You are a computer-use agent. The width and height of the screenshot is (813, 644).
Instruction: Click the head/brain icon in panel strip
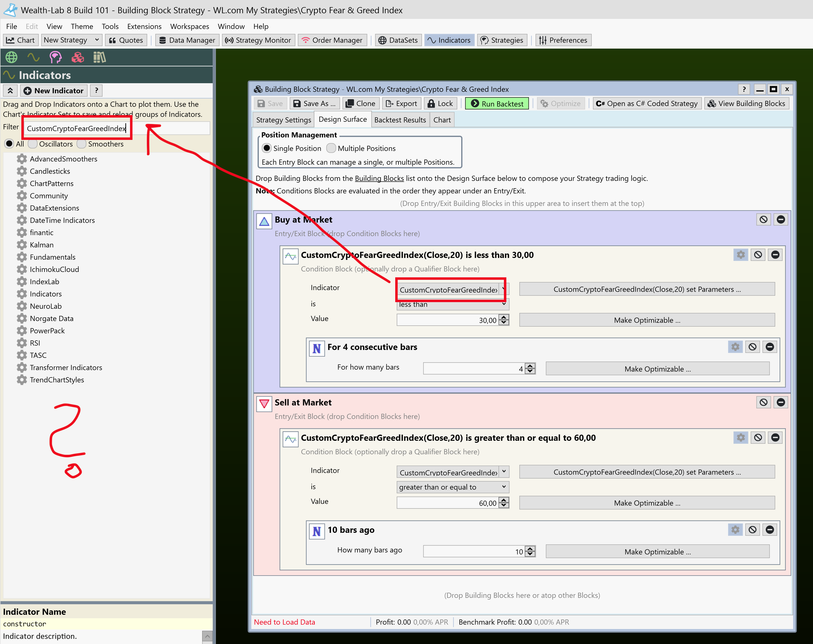coord(55,57)
